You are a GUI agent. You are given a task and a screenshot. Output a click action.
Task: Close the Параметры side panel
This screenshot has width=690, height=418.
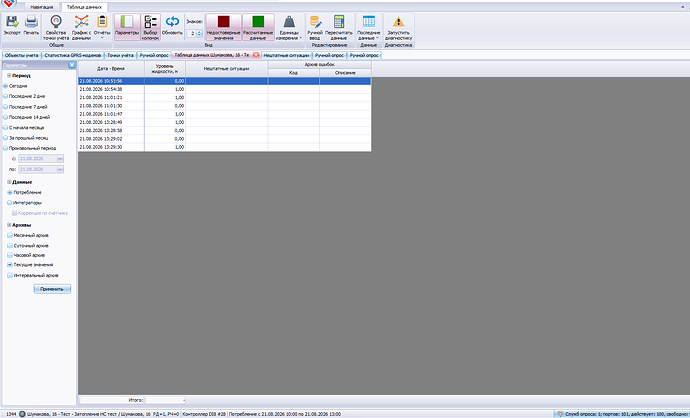(x=72, y=65)
